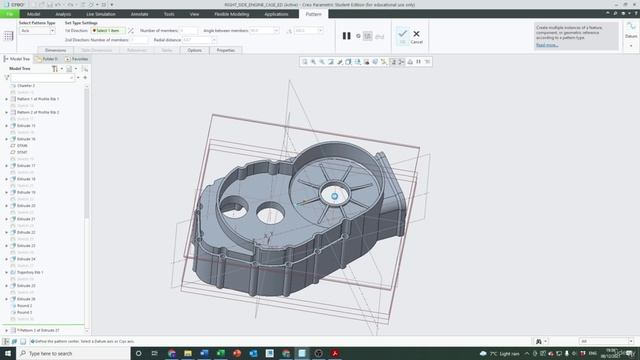Open the selection filter dropdown showing All

click(x=607, y=341)
